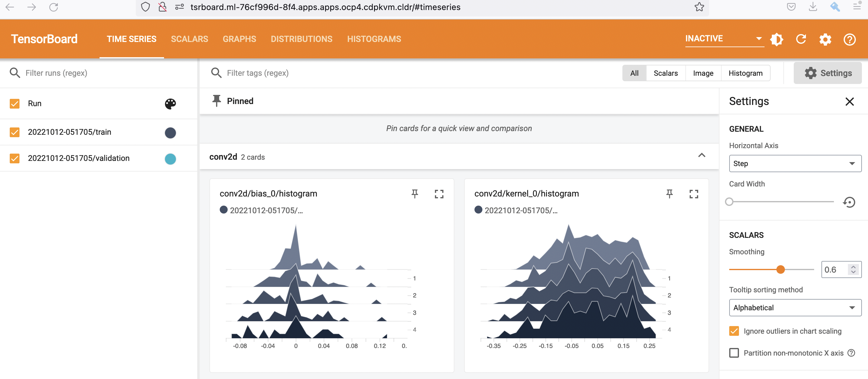The width and height of the screenshot is (868, 379).
Task: Pin the conv2d/bias_0/histogram card
Action: pos(415,194)
